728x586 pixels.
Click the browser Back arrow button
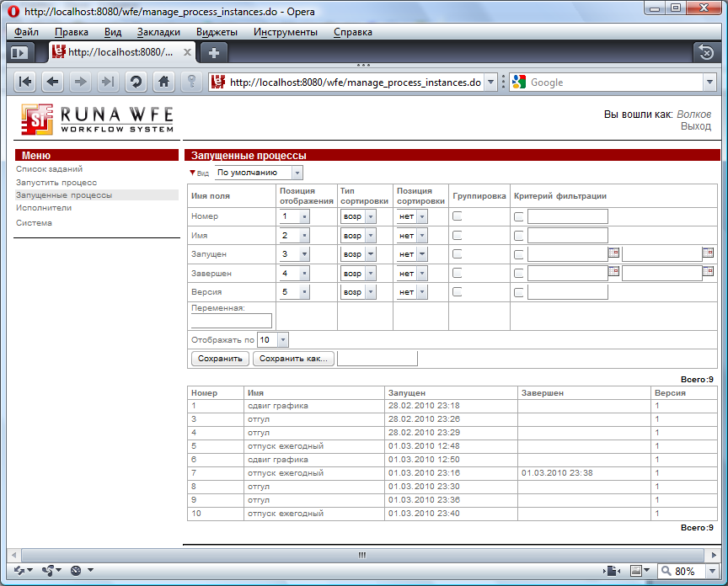(x=52, y=83)
